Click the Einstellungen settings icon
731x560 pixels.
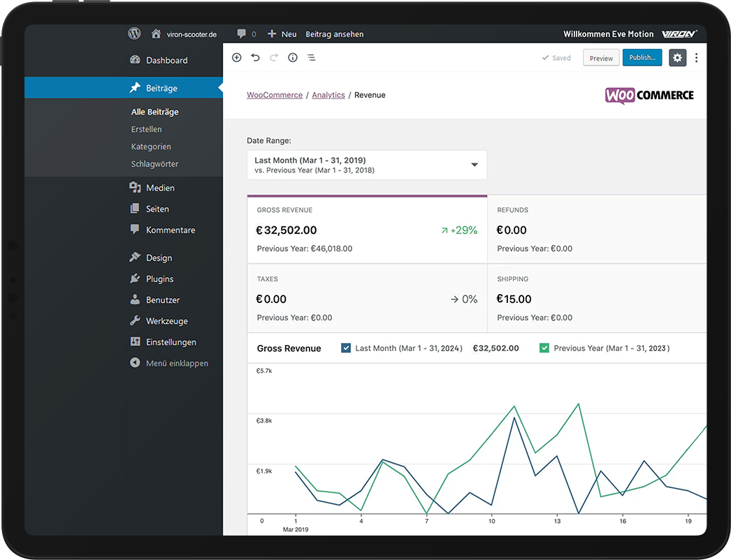(135, 341)
